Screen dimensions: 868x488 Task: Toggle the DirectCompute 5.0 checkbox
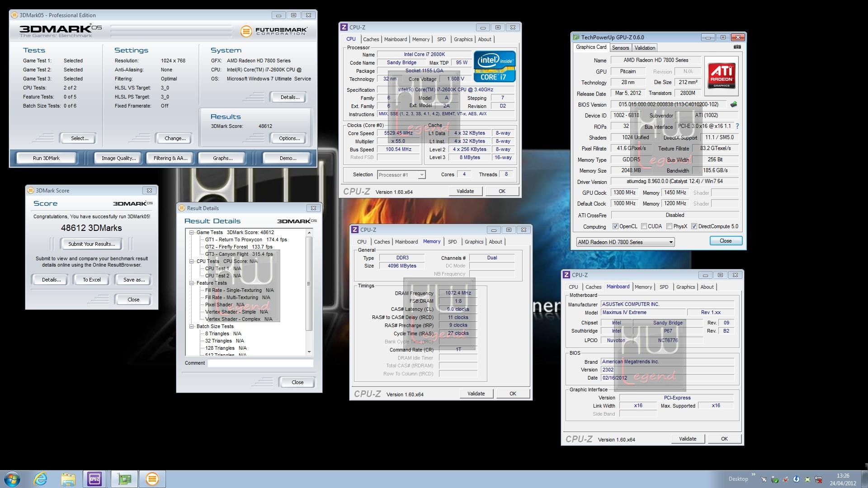point(694,226)
